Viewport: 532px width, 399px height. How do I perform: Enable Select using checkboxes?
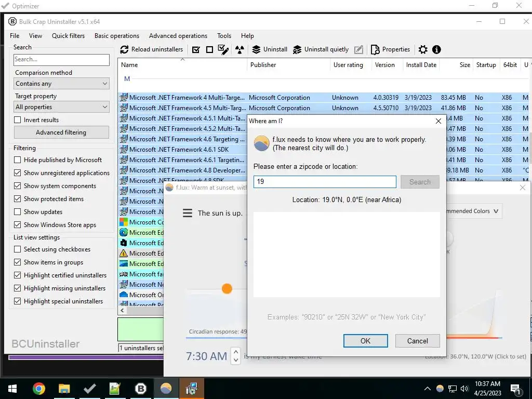tap(17, 249)
